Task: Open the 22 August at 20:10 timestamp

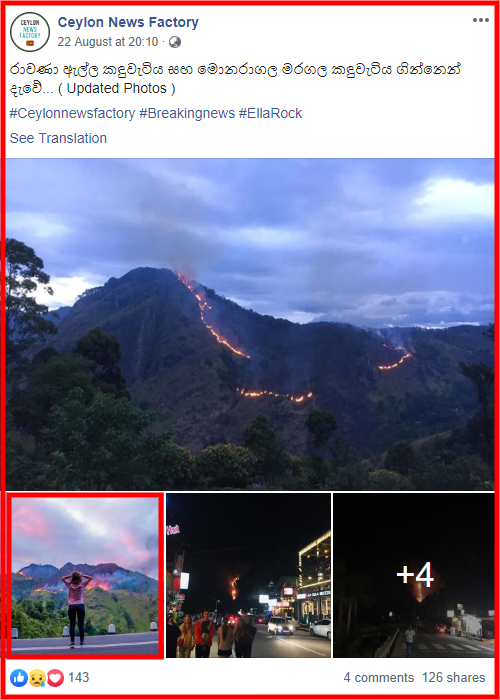Action: point(108,42)
